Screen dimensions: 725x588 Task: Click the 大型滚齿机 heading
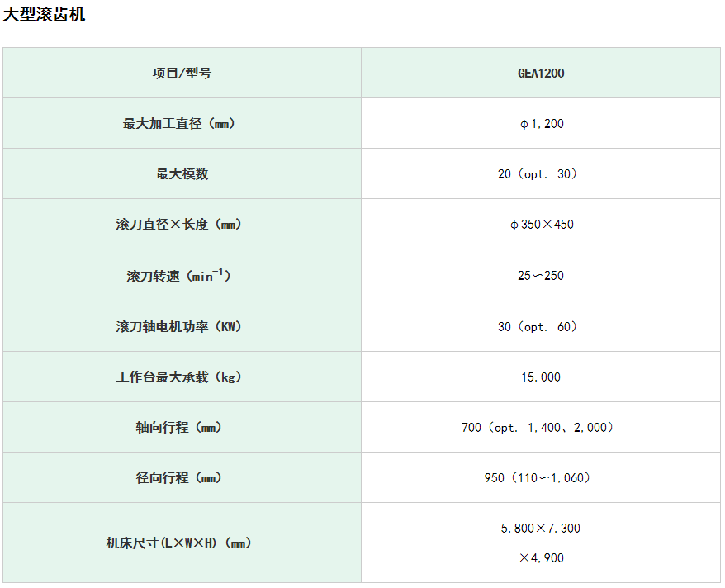coord(45,15)
